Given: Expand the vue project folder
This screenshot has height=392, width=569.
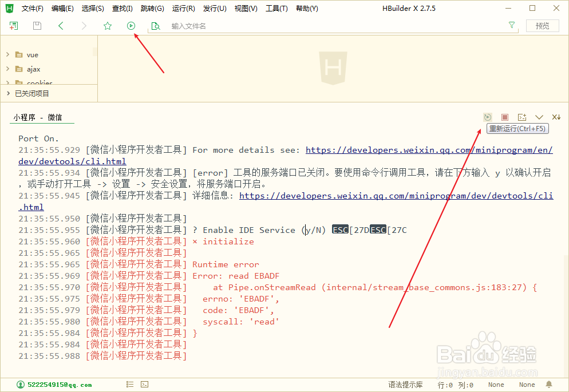Looking at the screenshot, I should pyautogui.click(x=8, y=54).
